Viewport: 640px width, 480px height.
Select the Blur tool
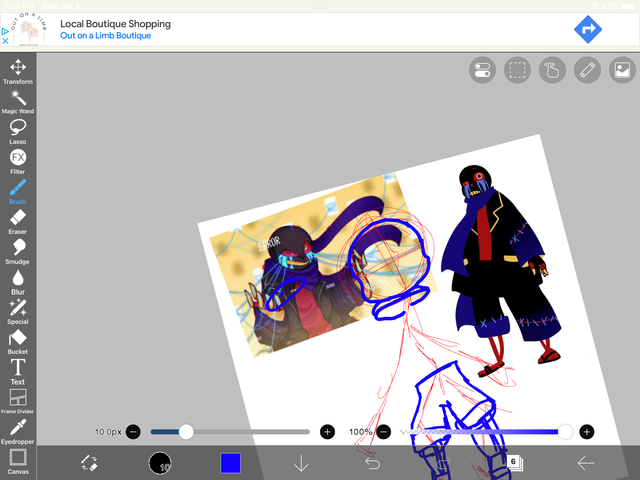point(18,282)
